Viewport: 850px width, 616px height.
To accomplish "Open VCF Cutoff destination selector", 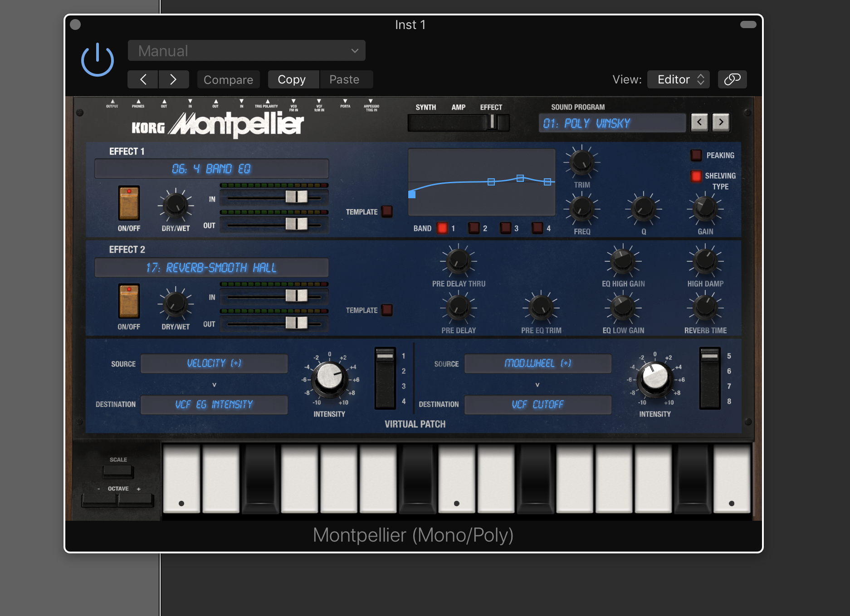I will click(538, 405).
